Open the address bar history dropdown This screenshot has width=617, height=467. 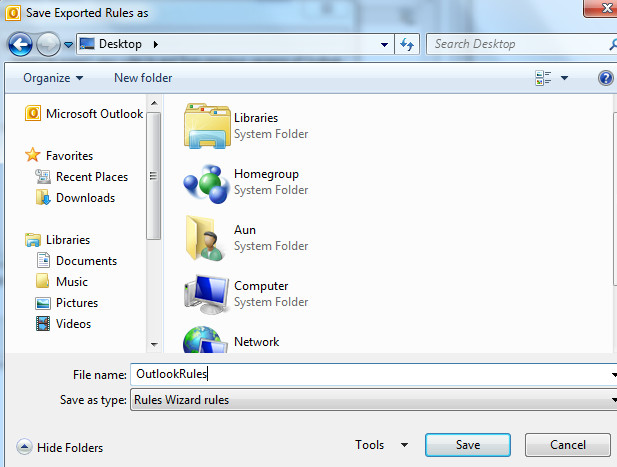pyautogui.click(x=384, y=44)
